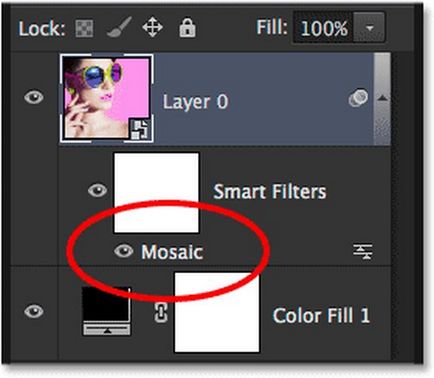Click the smart filter indicator on Layer 0
Image resolution: width=434 pixels, height=378 pixels.
pos(358,99)
